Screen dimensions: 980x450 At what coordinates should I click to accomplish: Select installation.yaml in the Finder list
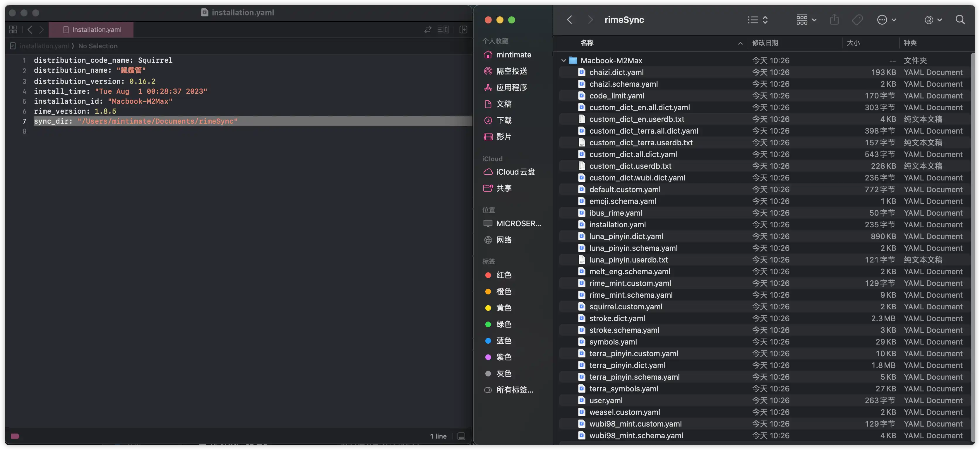[764, 225]
